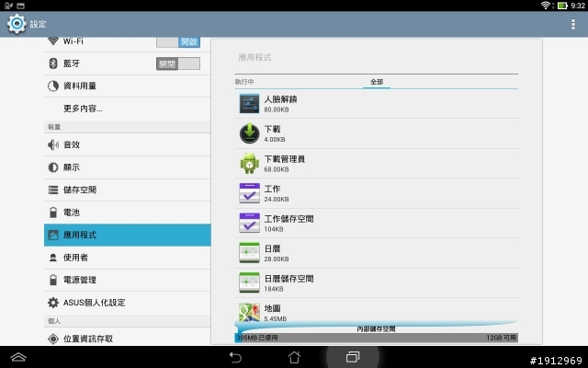The height and width of the screenshot is (368, 588).
Task: Tap the Wi-Fi status icon in status bar
Action: [x=546, y=6]
